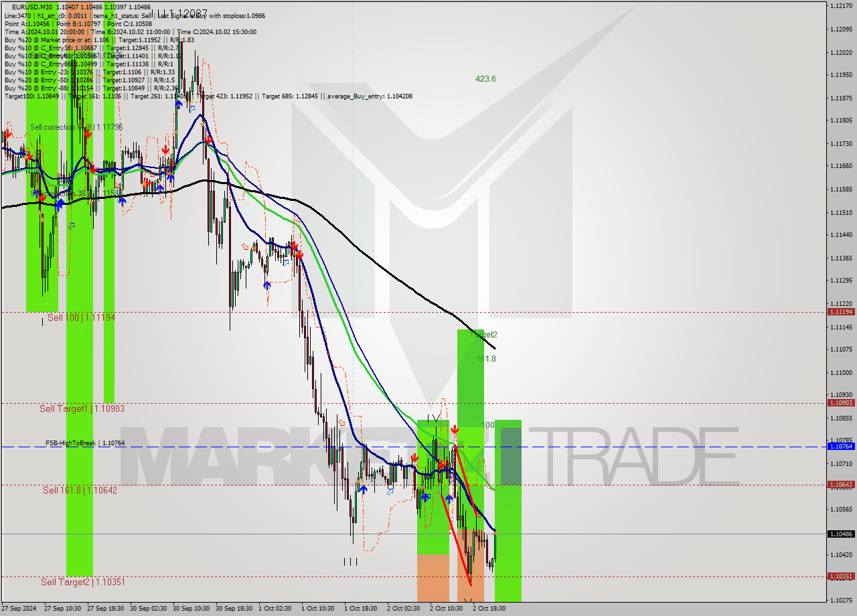Click the 1.11220 price scale value

(840, 303)
